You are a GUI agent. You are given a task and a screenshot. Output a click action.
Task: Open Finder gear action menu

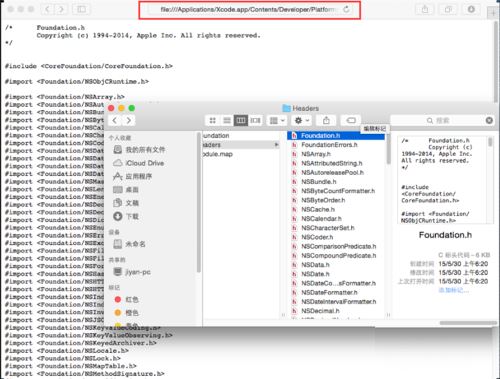302,120
